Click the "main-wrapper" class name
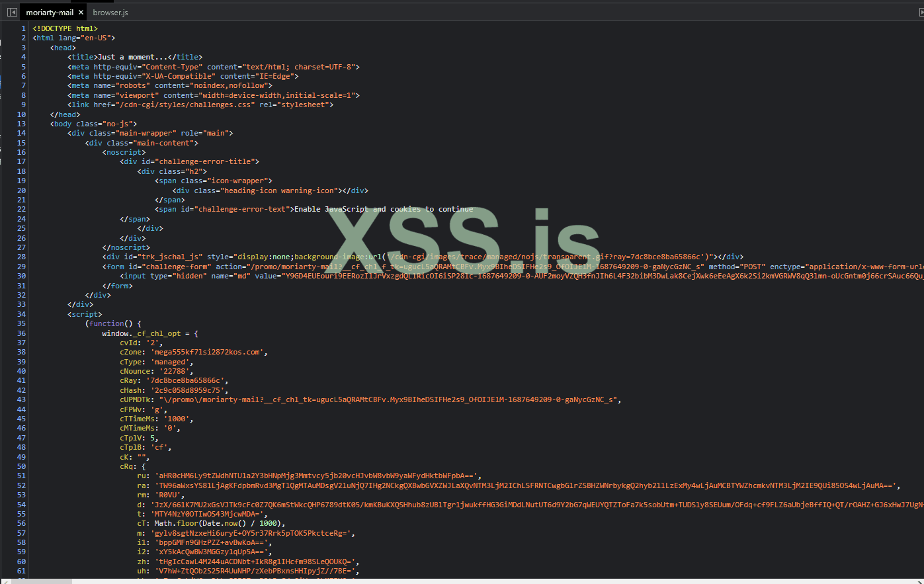 coord(146,133)
